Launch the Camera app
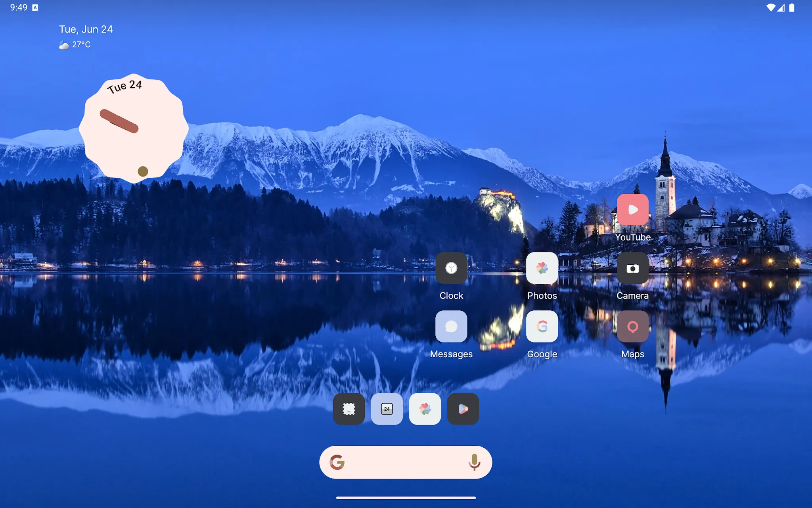The height and width of the screenshot is (508, 812). [x=632, y=268]
